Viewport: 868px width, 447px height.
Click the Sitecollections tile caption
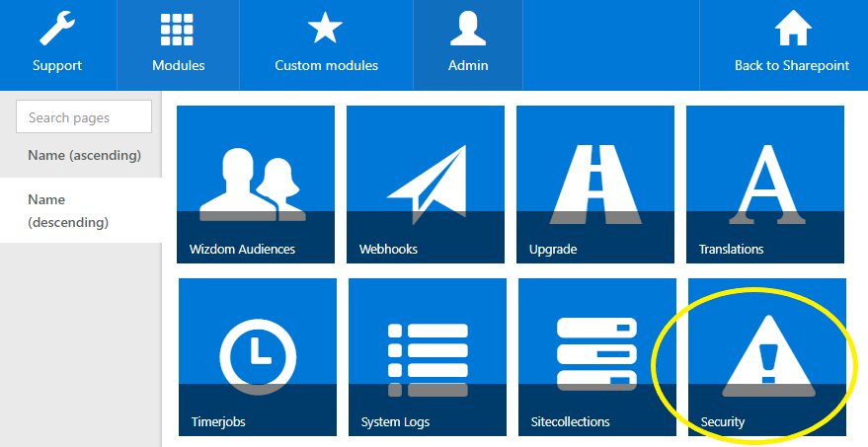click(x=570, y=422)
